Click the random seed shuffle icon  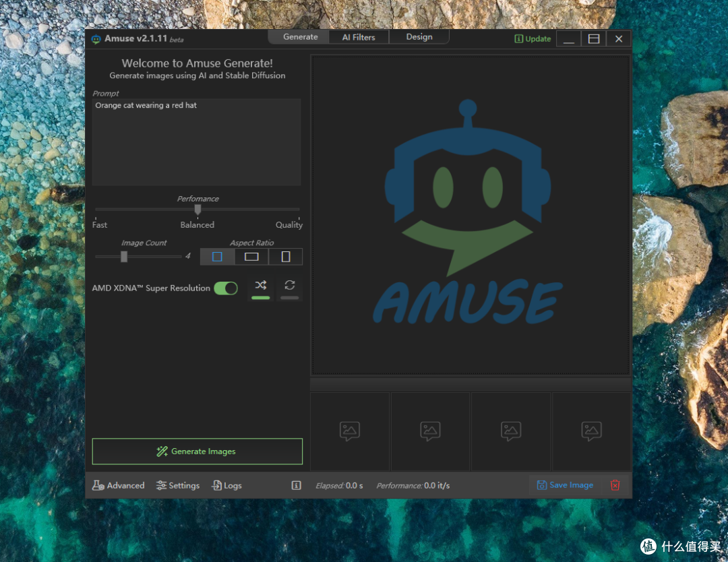(x=261, y=286)
